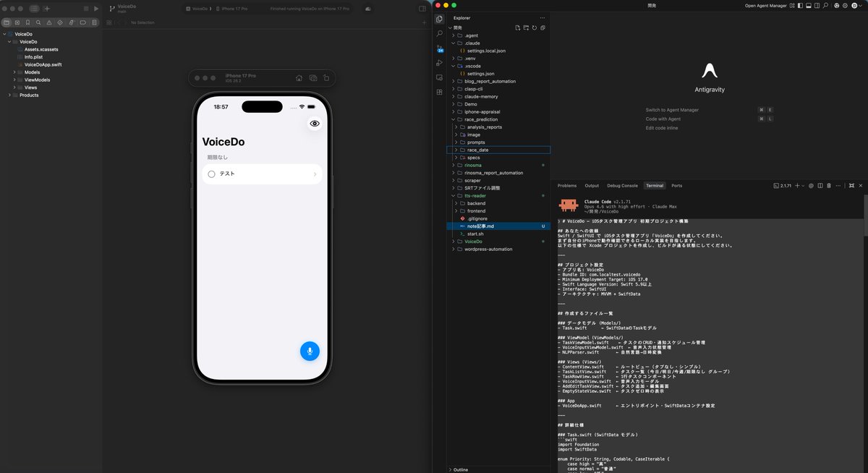Expand the ViewModels group in Xcode
868x473 pixels.
click(x=14, y=80)
